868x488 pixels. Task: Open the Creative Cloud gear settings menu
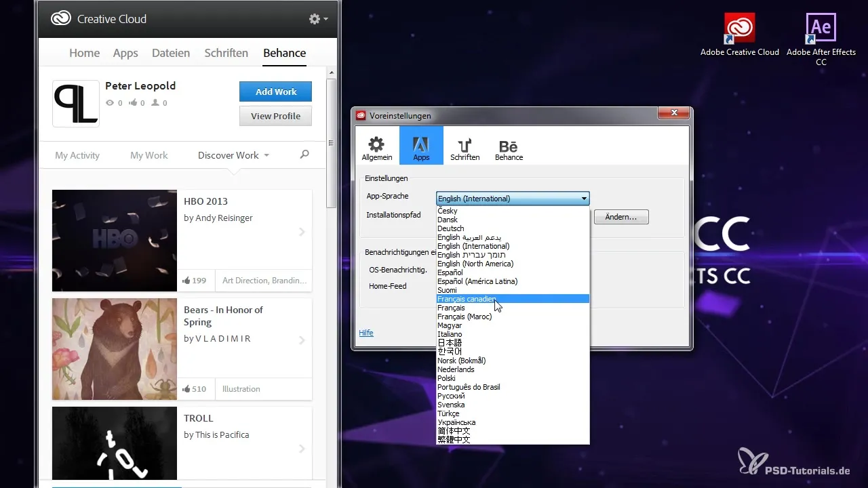pyautogui.click(x=318, y=19)
